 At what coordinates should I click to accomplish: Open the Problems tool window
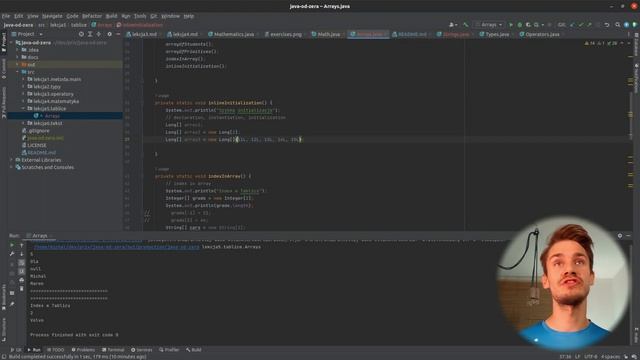pyautogui.click(x=83, y=350)
